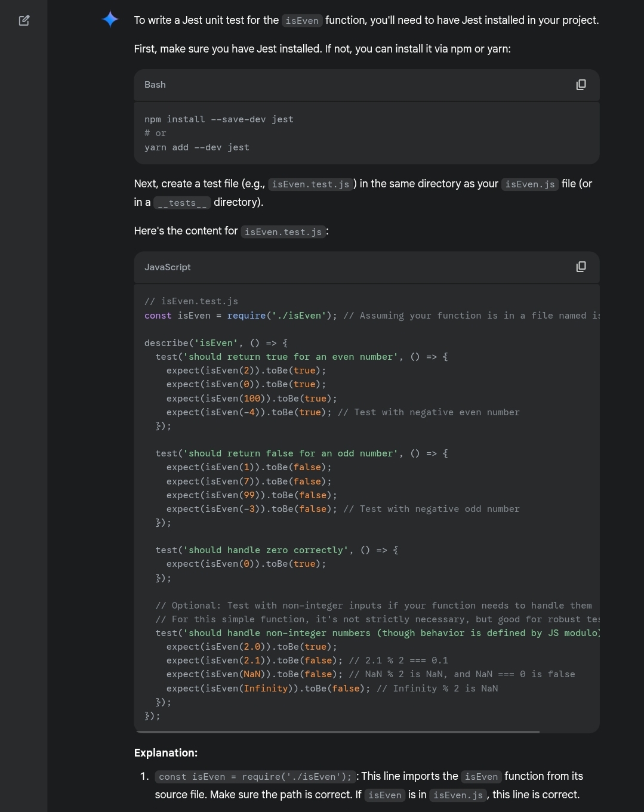Click 'expect(isEven(100)).toBe(true);' line
This screenshot has height=812, width=644.
(252, 399)
